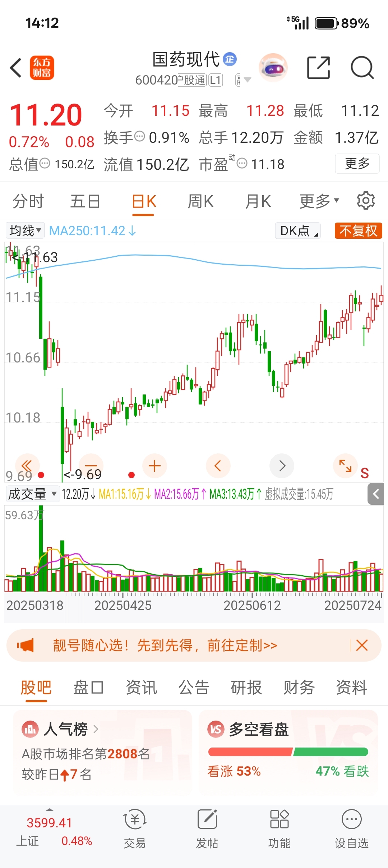Screen dimensions: 388x868
Task: Tap the 虚拟成交量:15.45万 label
Action: click(299, 494)
